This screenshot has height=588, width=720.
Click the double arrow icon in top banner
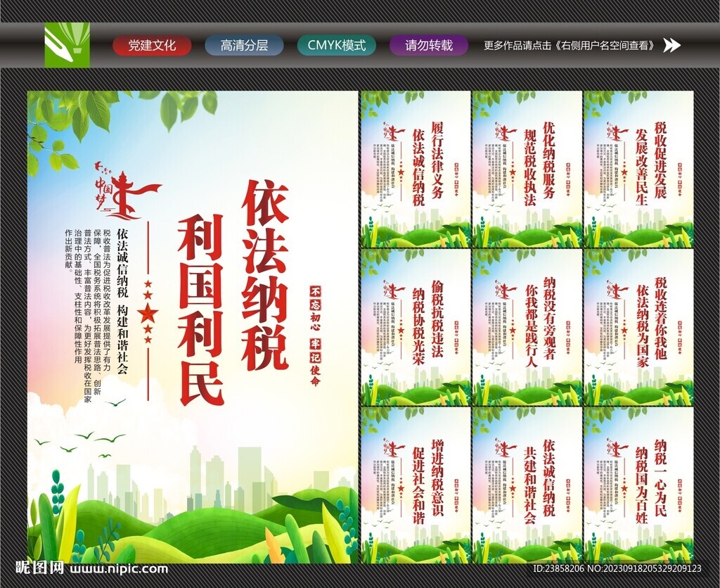[x=672, y=45]
